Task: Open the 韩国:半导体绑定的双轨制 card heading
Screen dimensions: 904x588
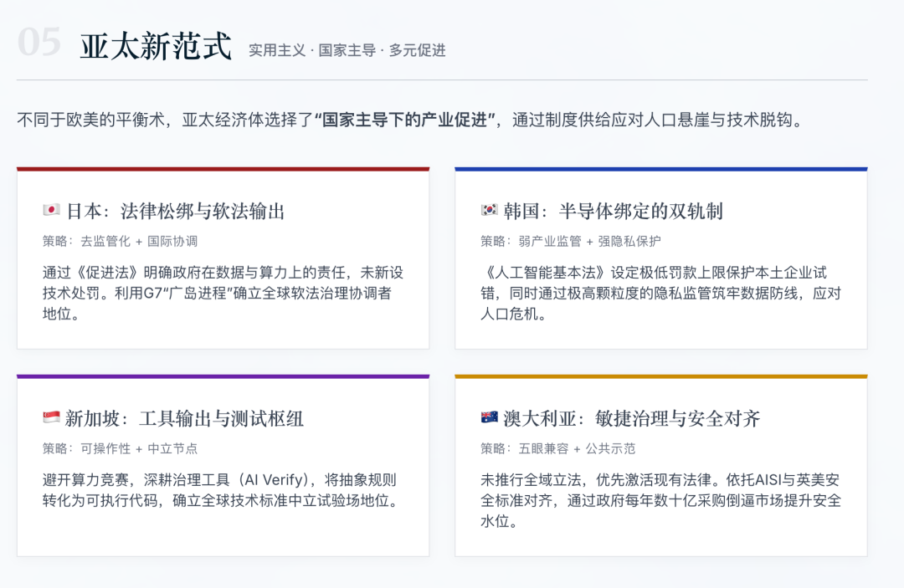Action: (x=614, y=211)
